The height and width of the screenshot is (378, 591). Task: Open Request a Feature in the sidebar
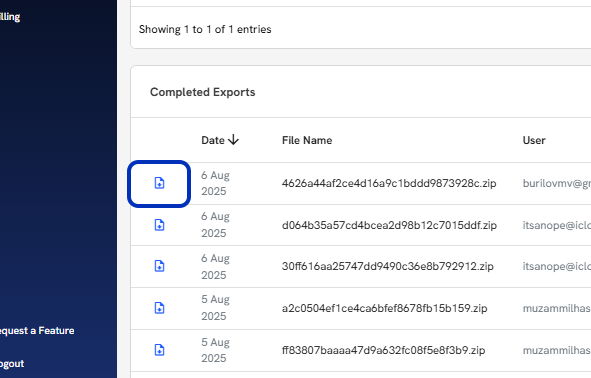tap(37, 331)
